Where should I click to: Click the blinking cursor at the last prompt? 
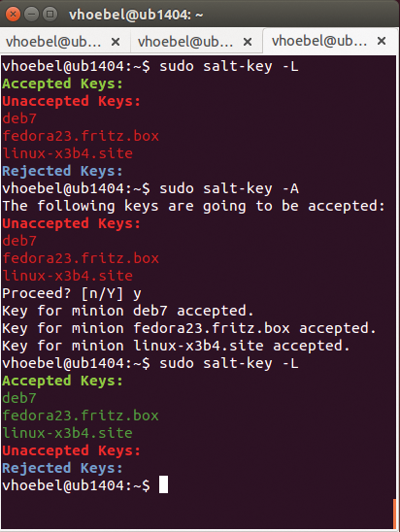click(x=163, y=484)
